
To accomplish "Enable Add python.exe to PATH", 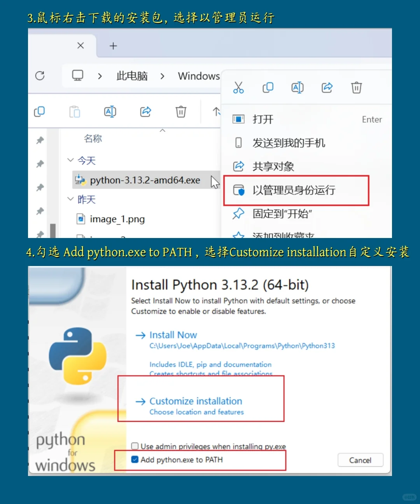I will pyautogui.click(x=135, y=459).
